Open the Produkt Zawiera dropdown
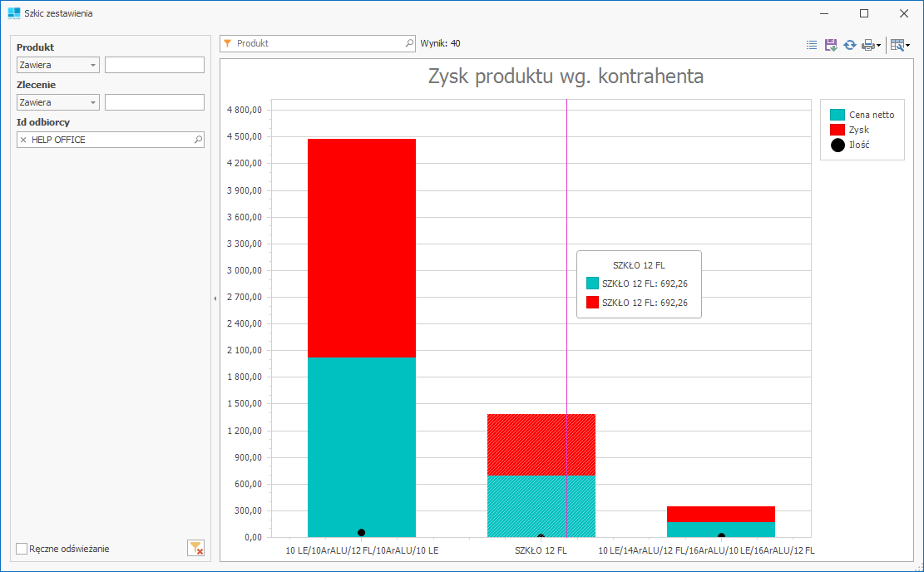Image resolution: width=924 pixels, height=572 pixels. 92,66
